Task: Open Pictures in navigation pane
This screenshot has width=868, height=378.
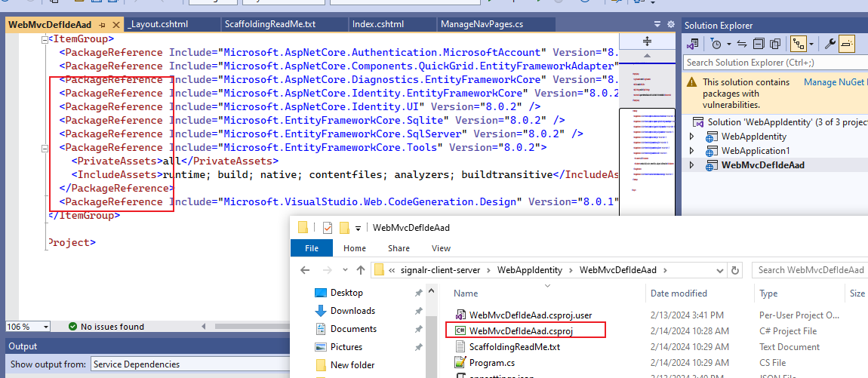Action: 346,347
